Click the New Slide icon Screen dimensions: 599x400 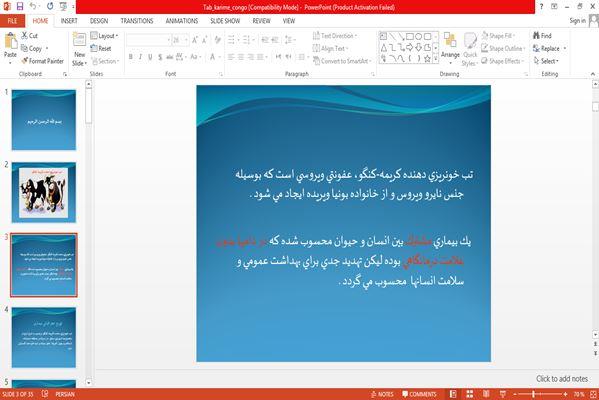79,40
